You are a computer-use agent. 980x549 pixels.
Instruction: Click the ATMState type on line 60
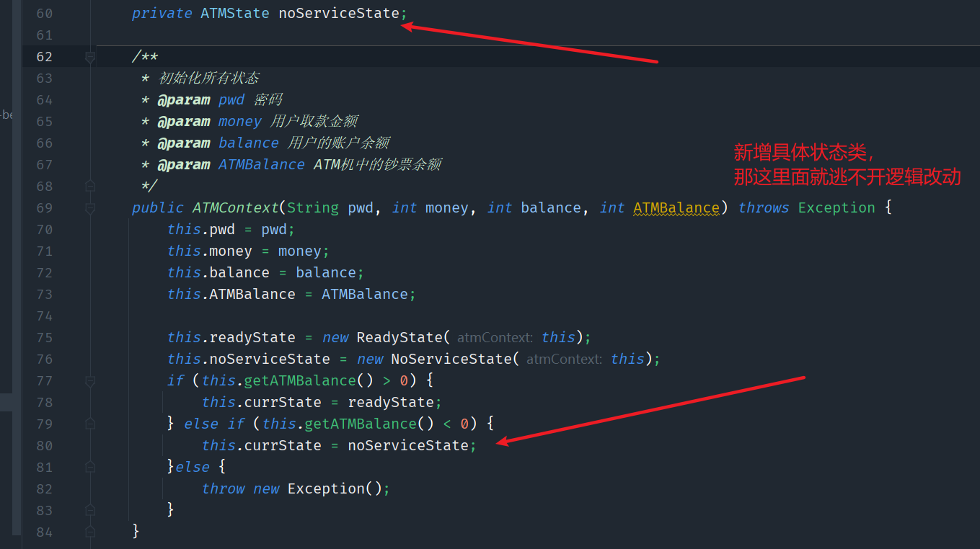click(235, 13)
